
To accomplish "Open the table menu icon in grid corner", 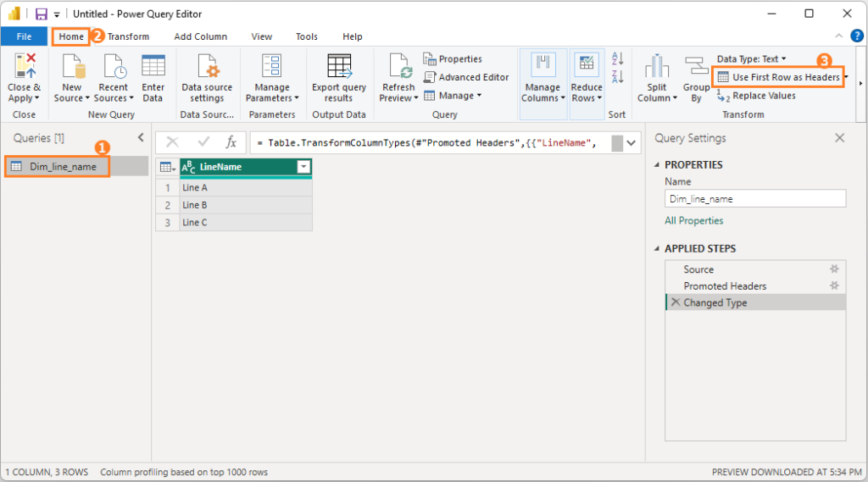I will [167, 167].
